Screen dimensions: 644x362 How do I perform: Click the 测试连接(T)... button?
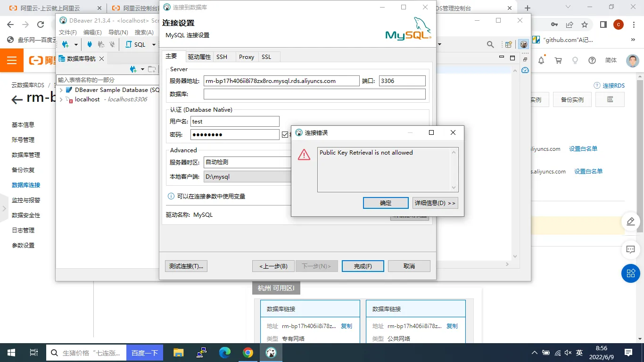(x=186, y=266)
